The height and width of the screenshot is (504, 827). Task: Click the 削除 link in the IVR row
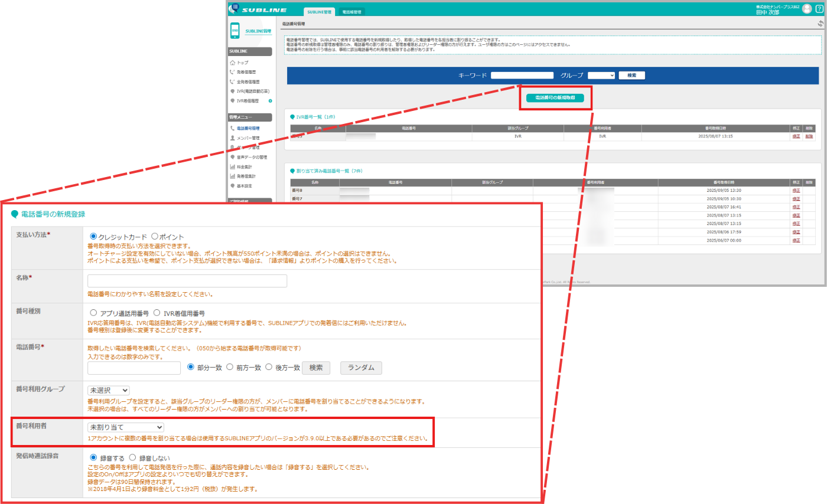(809, 136)
